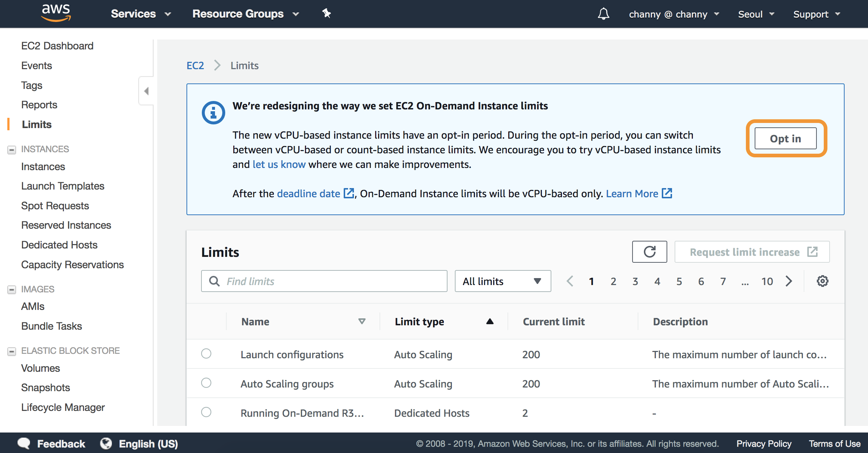
Task: Open the notifications bell icon
Action: 603,14
